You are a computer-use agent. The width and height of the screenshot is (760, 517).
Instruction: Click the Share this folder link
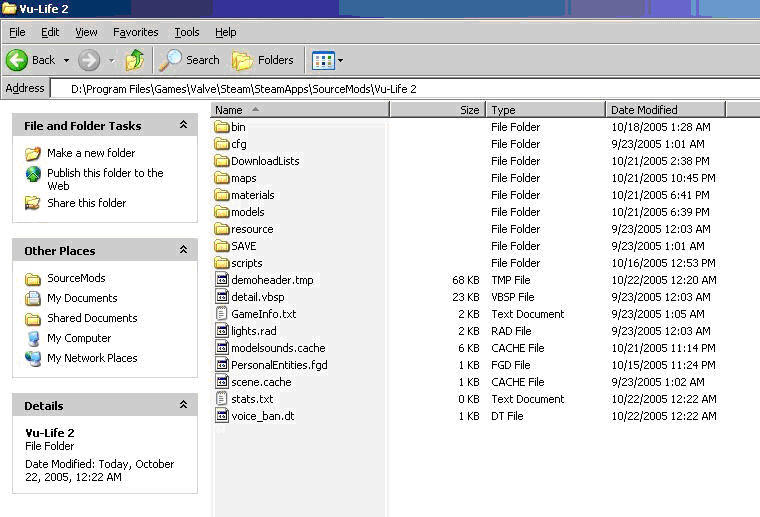pyautogui.click(x=86, y=203)
